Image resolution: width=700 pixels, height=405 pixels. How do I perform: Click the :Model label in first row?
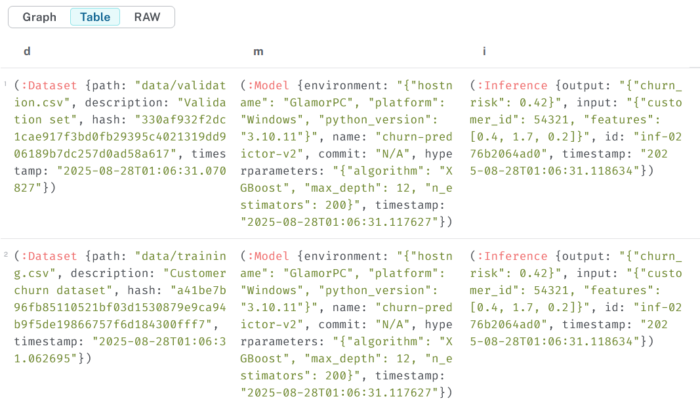click(x=269, y=87)
